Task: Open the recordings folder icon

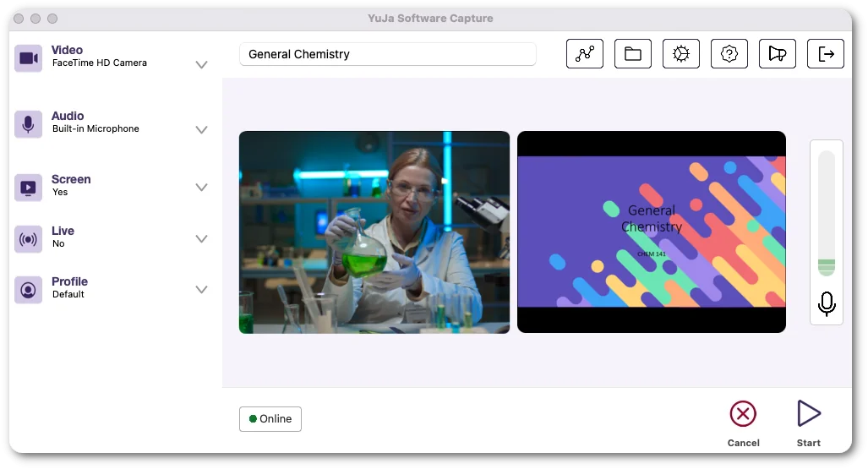Action: click(633, 54)
